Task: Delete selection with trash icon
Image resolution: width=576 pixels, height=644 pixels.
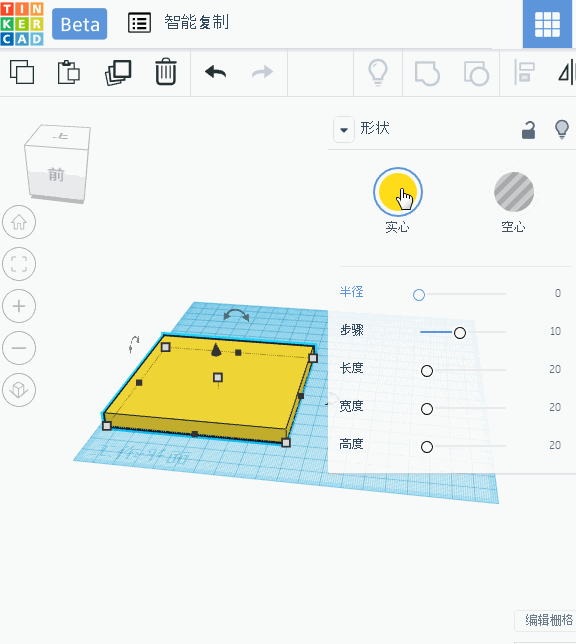Action: coord(166,72)
